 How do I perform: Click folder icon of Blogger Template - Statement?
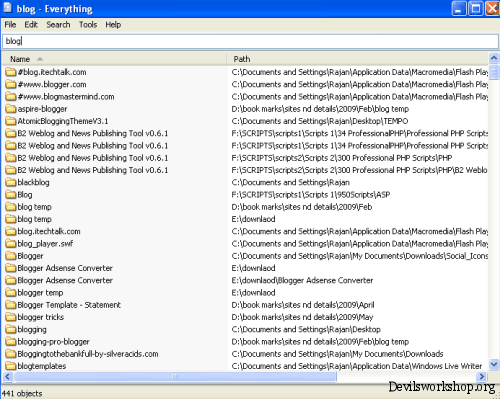click(x=11, y=305)
